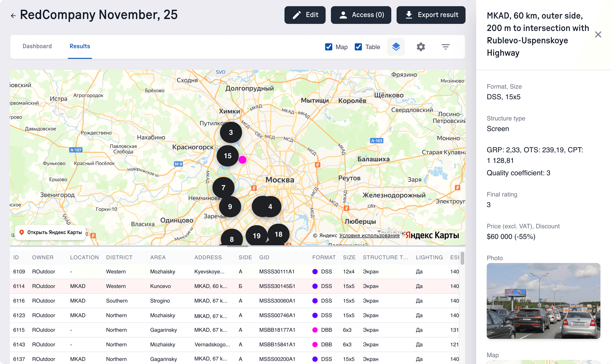Open map cluster marker 15
Screen dimensions: 611x364
point(228,156)
